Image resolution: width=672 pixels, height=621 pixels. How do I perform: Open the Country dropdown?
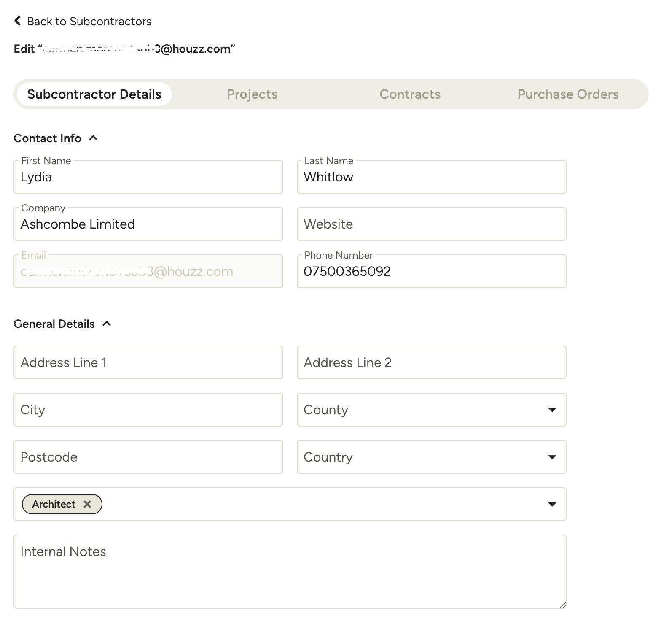pyautogui.click(x=431, y=457)
